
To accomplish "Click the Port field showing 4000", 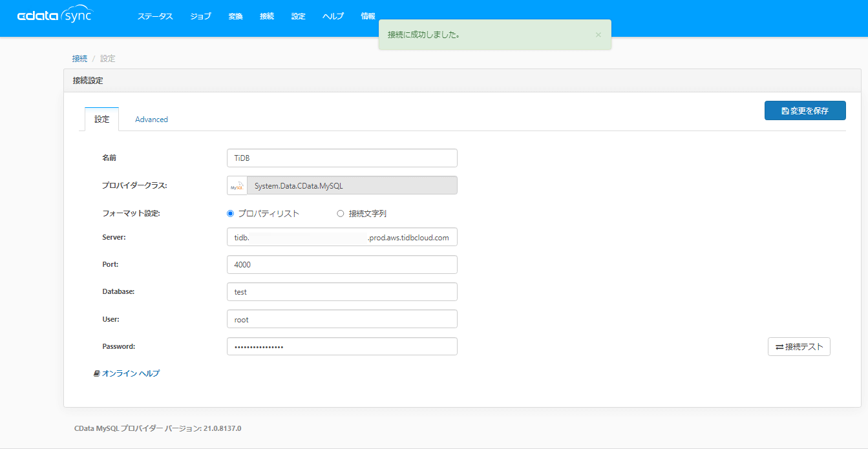I will [342, 265].
